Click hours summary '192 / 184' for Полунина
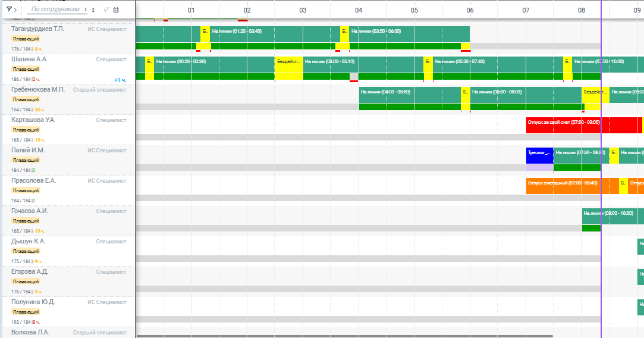The height and width of the screenshot is (338, 644). 21,323
